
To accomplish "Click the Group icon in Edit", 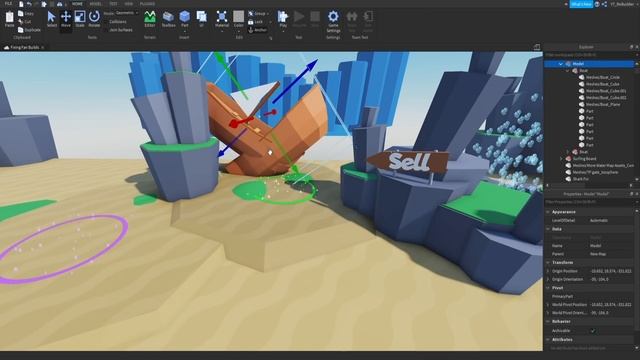I will click(251, 13).
